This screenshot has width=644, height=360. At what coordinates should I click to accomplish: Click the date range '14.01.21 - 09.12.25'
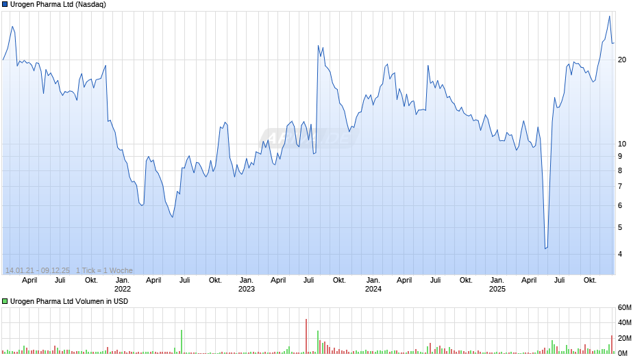click(38, 270)
